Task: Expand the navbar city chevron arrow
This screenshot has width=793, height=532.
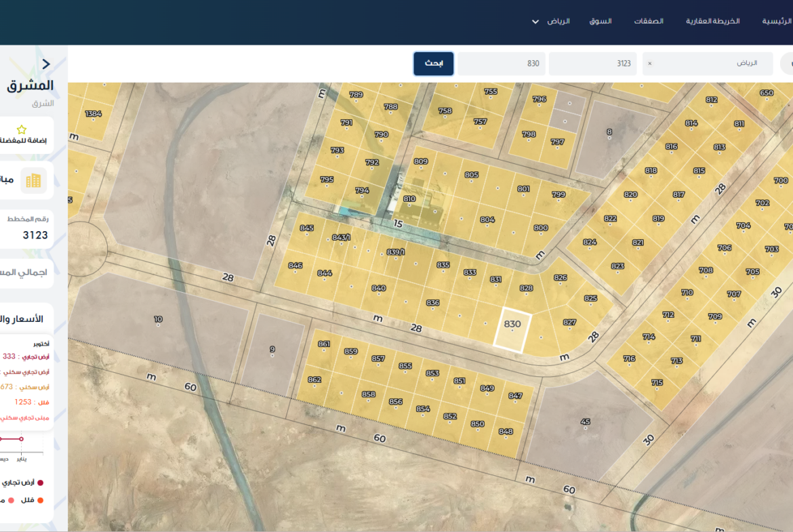Action: point(535,21)
